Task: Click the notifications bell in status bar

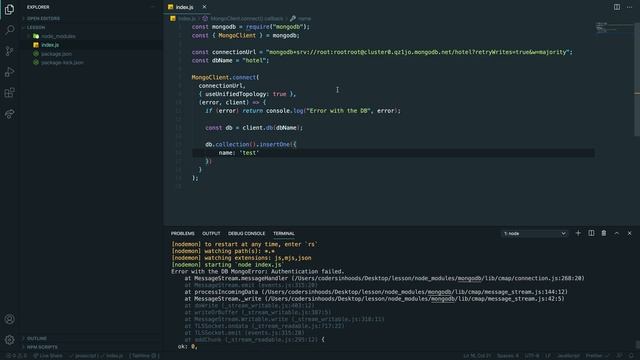Action: (631, 356)
